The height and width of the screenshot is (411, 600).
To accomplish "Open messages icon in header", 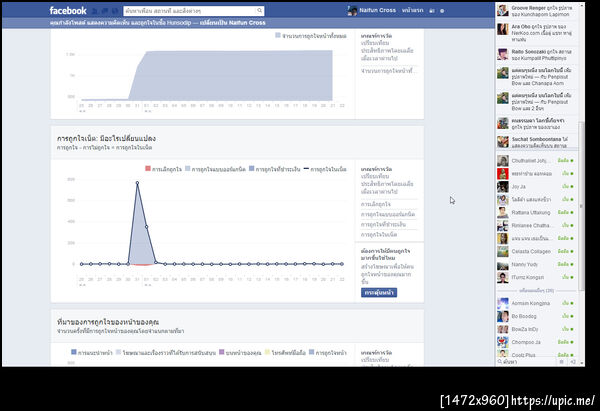I will click(x=105, y=11).
